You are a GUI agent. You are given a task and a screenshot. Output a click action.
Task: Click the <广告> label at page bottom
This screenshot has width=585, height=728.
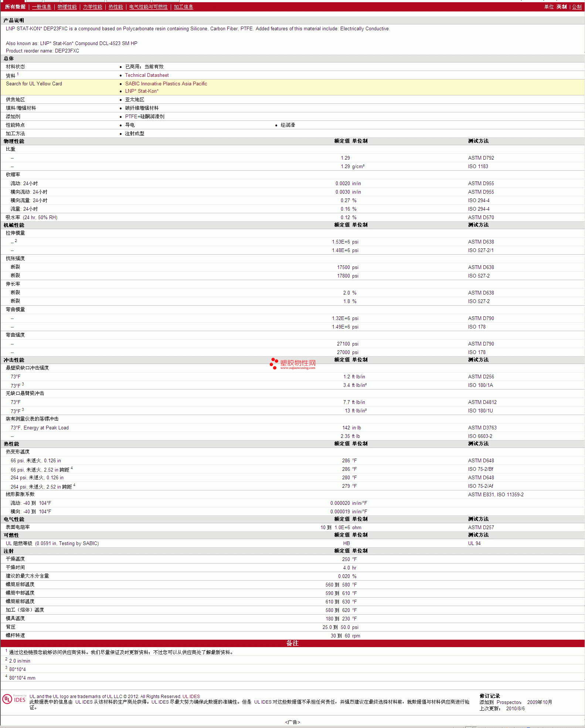click(x=292, y=722)
